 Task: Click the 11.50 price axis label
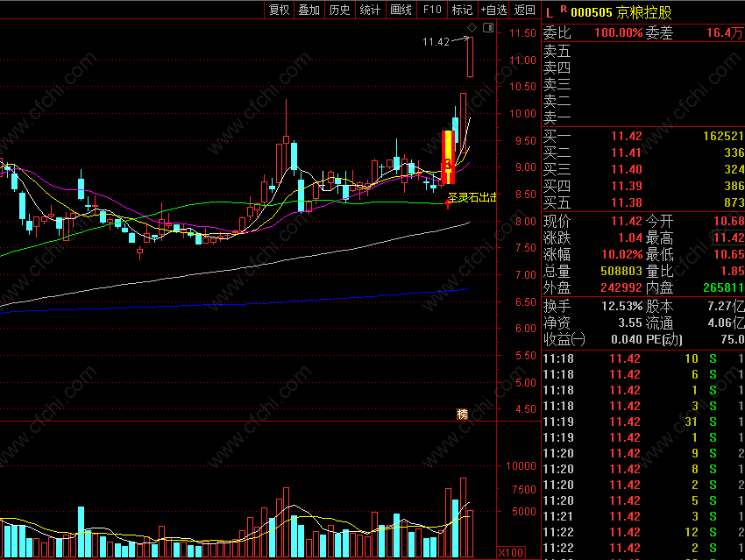pos(522,33)
